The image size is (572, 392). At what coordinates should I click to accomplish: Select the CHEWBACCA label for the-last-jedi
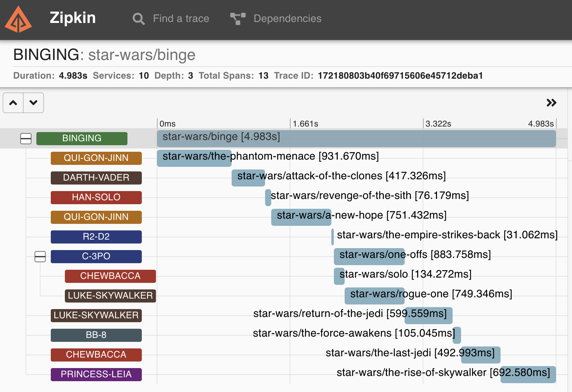point(96,355)
